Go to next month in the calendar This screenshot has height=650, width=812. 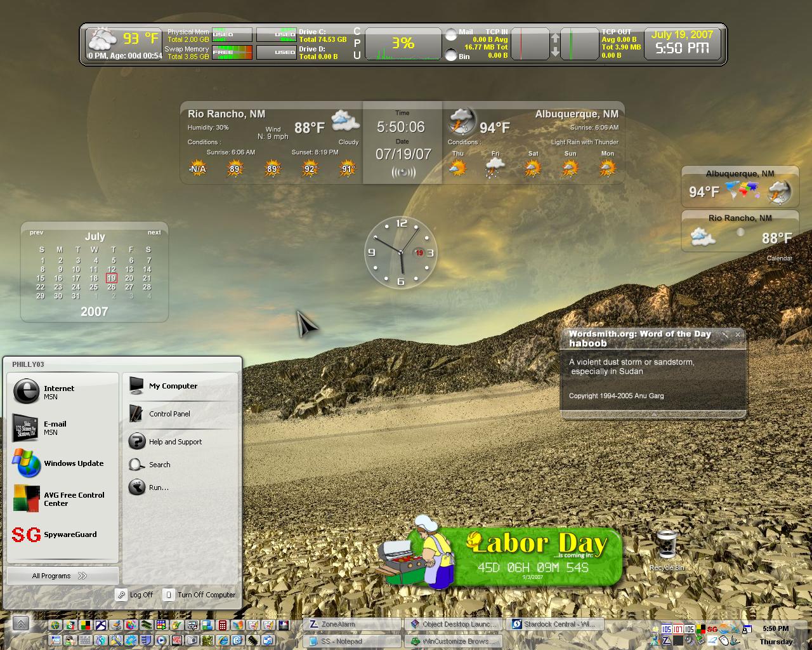tap(154, 232)
